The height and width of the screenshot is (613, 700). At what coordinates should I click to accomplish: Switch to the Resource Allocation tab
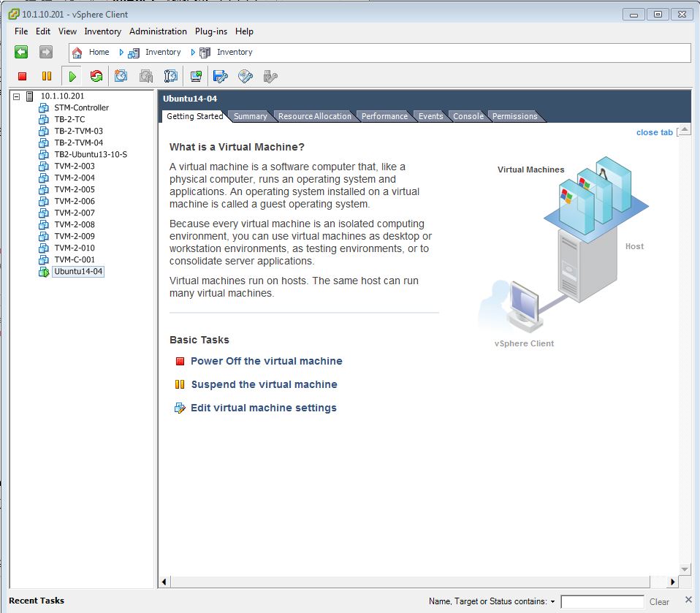pyautogui.click(x=315, y=116)
